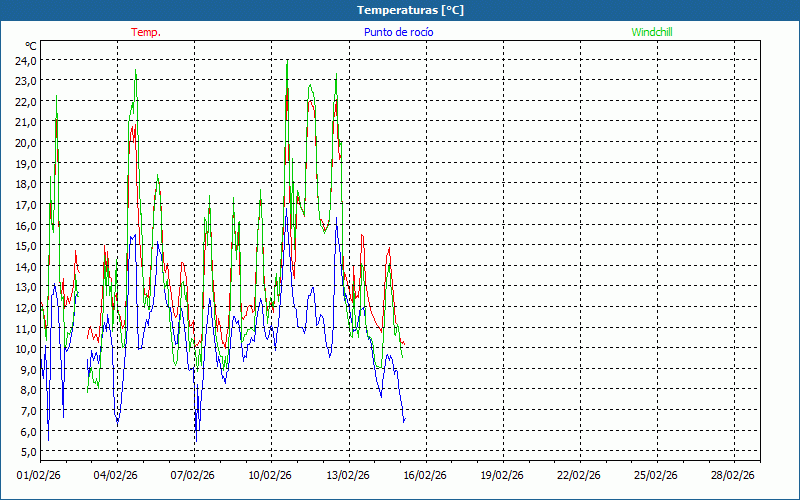Click the 24,0 y-axis value
This screenshot has height=500, width=800.
point(26,60)
